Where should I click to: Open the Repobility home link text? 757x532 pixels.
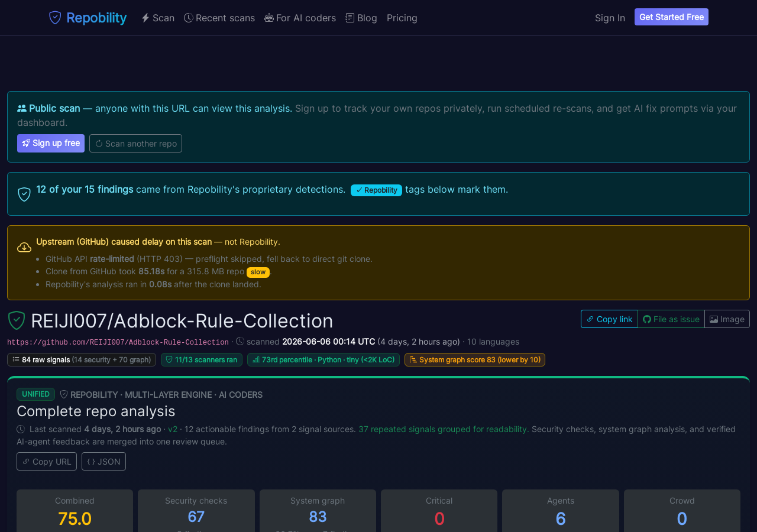click(x=96, y=18)
